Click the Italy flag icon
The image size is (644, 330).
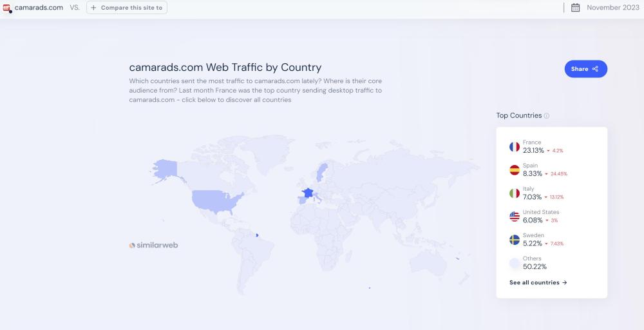(x=514, y=193)
